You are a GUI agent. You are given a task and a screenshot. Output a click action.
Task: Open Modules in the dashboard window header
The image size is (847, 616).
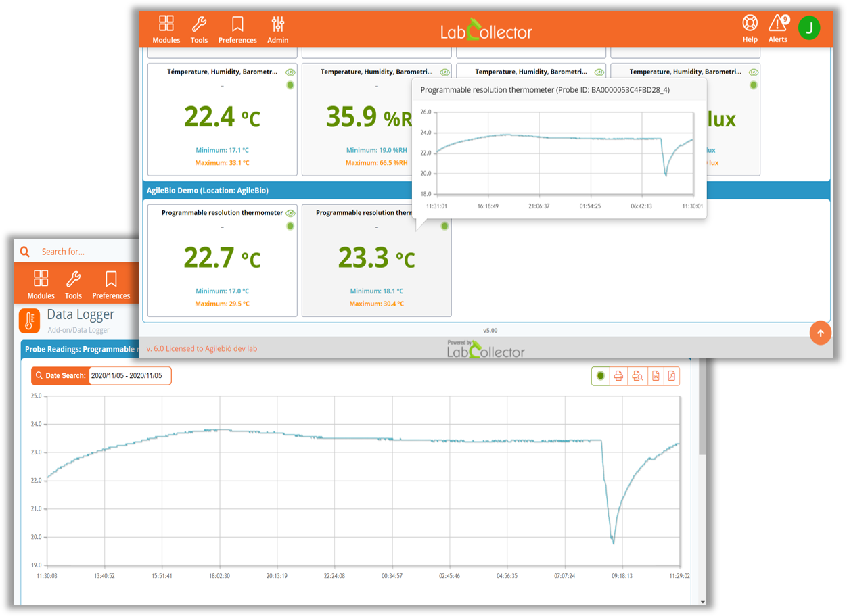coord(166,30)
